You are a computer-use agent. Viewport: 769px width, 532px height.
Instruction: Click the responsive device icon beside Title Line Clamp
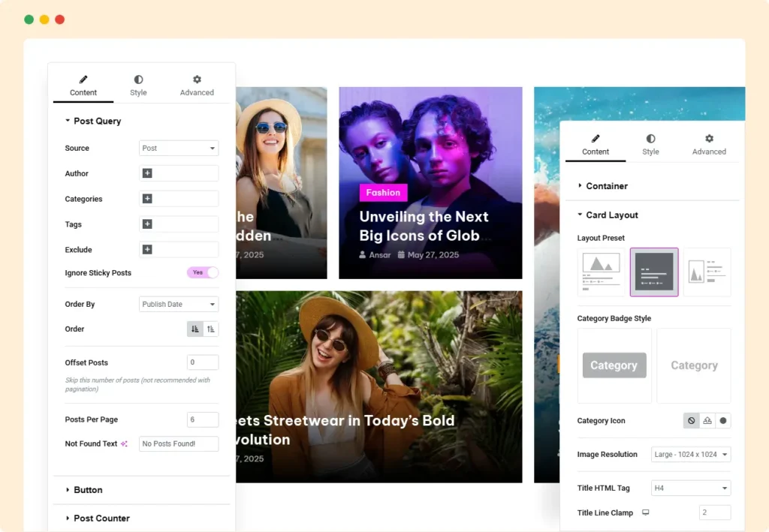[x=645, y=513]
